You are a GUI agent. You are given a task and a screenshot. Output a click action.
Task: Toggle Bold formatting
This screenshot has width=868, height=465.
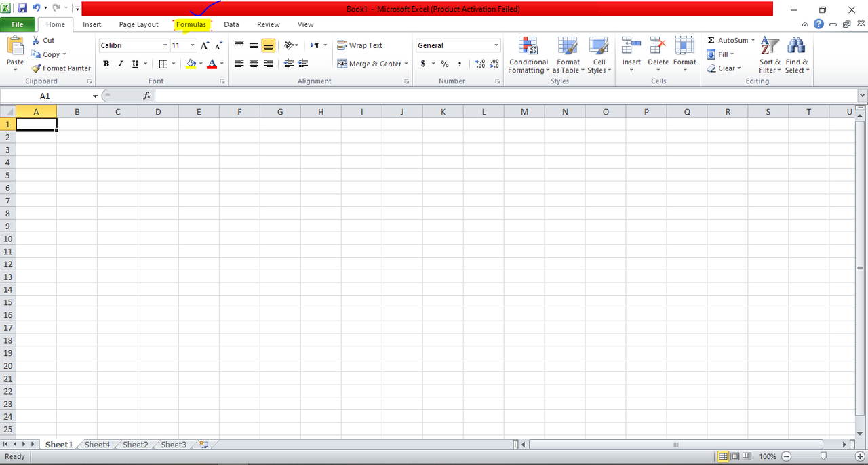click(x=106, y=64)
